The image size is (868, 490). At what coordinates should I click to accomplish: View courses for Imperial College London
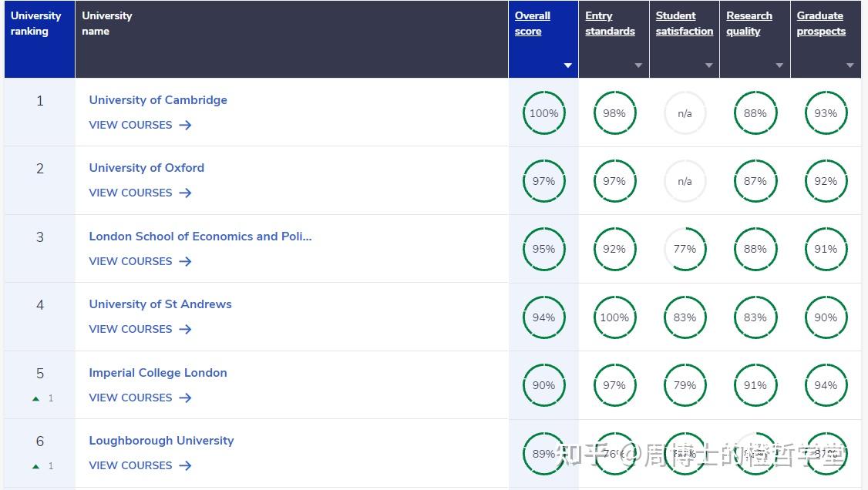130,398
